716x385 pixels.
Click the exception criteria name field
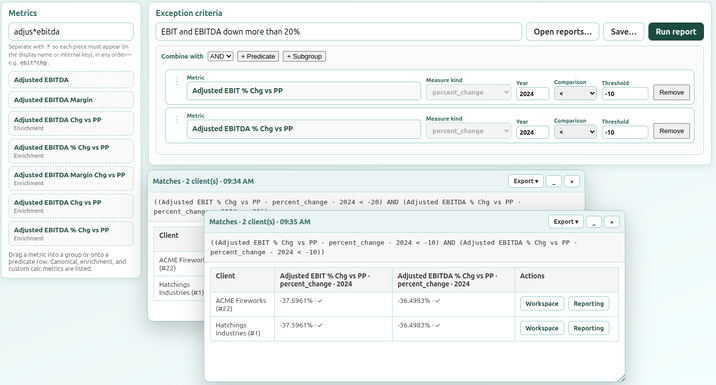(339, 32)
